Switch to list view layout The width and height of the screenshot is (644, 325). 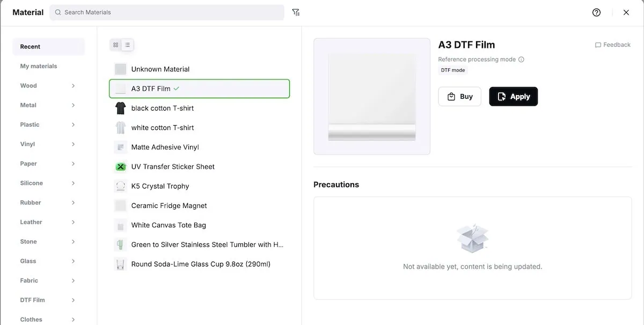click(x=127, y=45)
